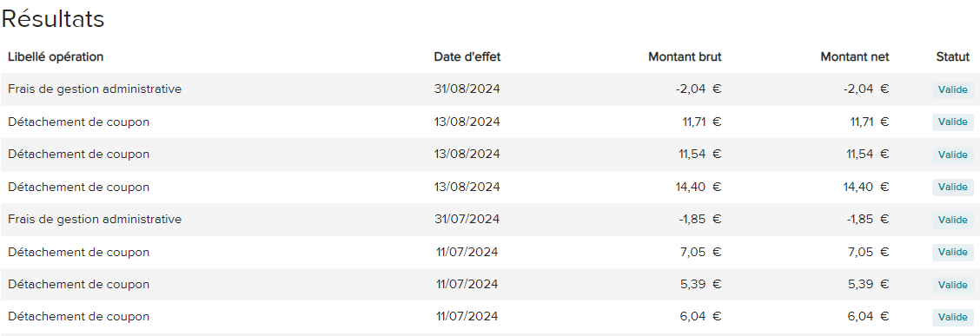Click Valide badge on the 14,40 € coupon row
This screenshot has width=980, height=336.
[952, 188]
